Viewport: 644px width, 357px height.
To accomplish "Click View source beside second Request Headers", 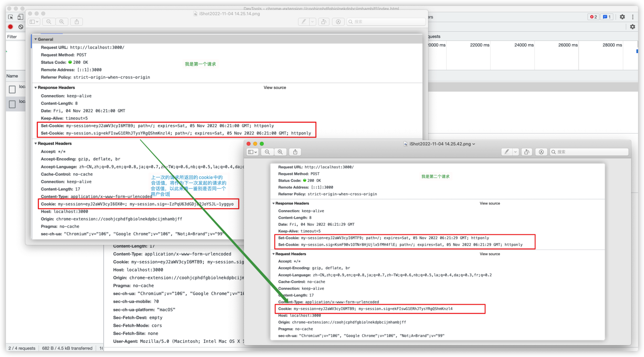I will pyautogui.click(x=490, y=254).
